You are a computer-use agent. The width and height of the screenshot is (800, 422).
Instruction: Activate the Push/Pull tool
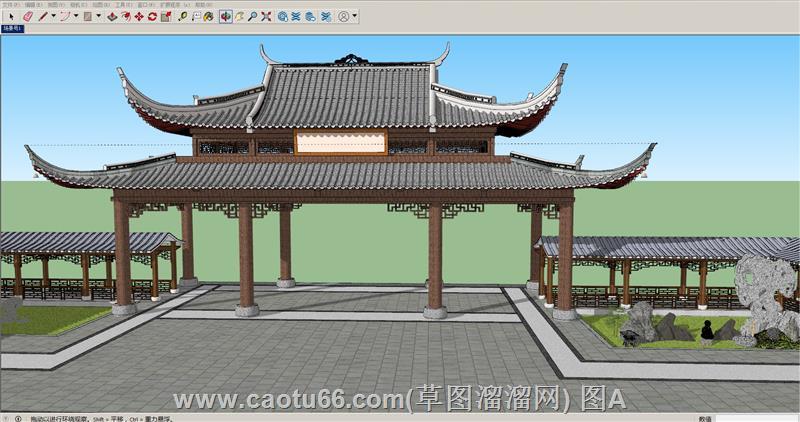pos(112,16)
